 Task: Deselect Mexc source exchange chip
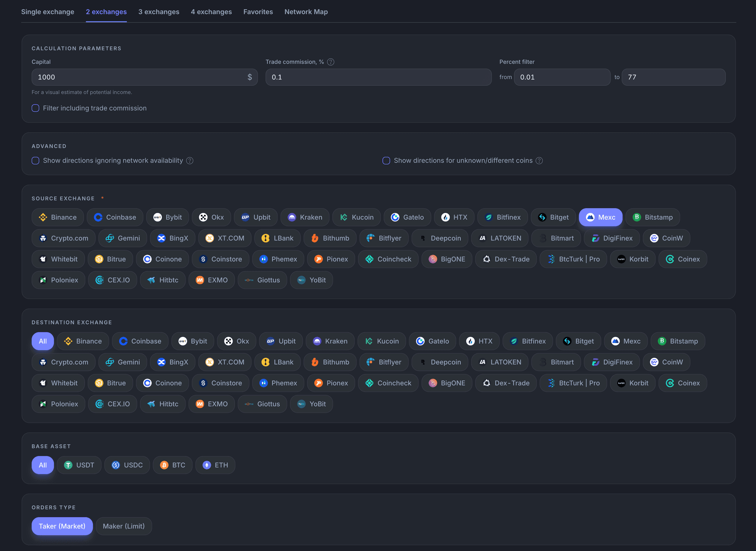[x=601, y=217]
